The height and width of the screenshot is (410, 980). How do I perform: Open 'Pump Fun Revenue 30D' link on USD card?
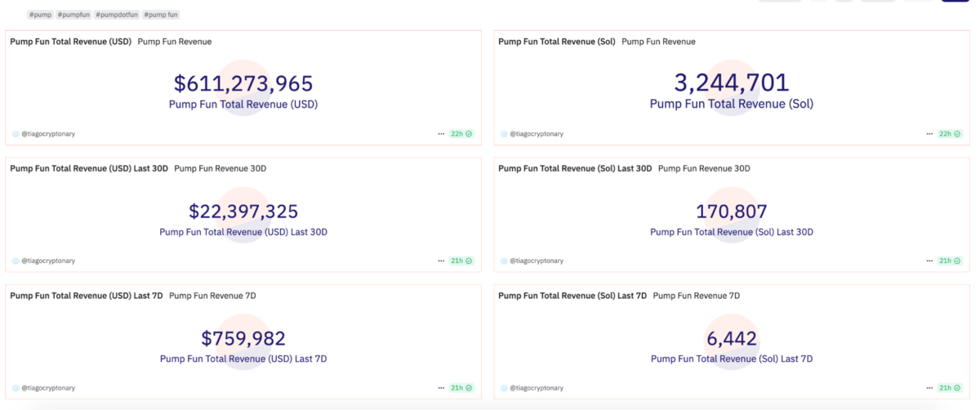point(220,169)
